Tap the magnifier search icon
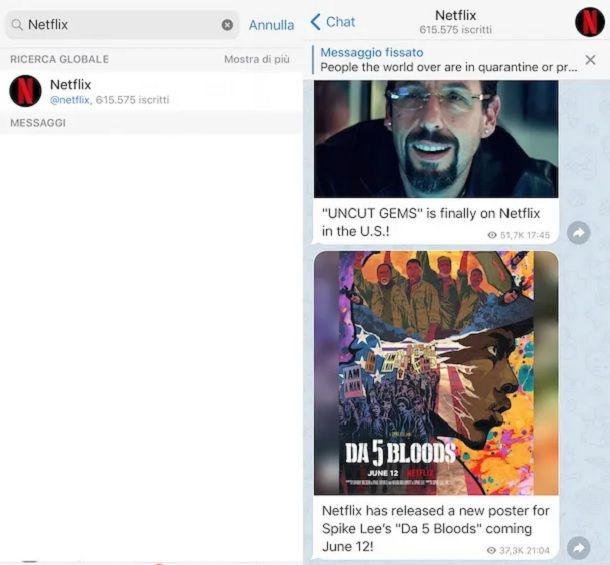610x565 pixels. (x=17, y=25)
